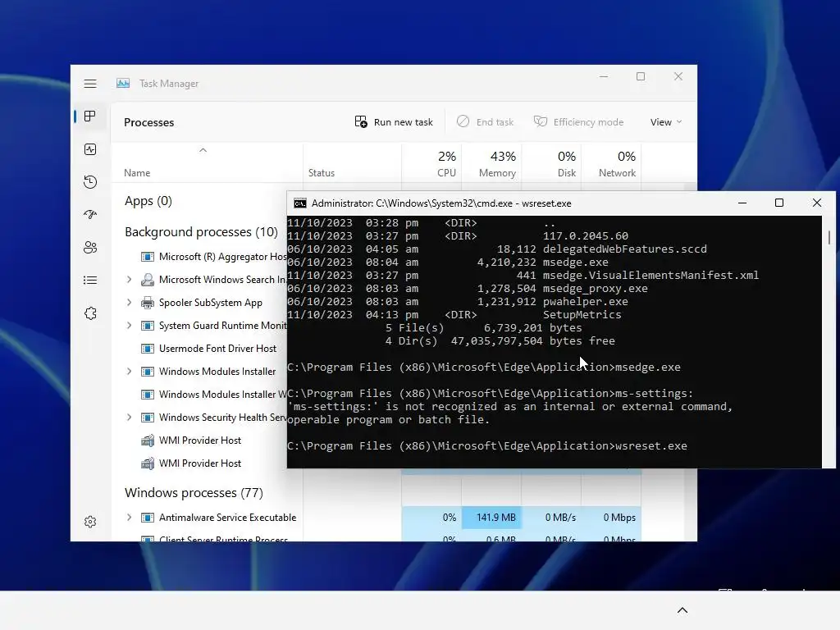Sort by CPU column header
840x630 pixels.
tap(431, 163)
